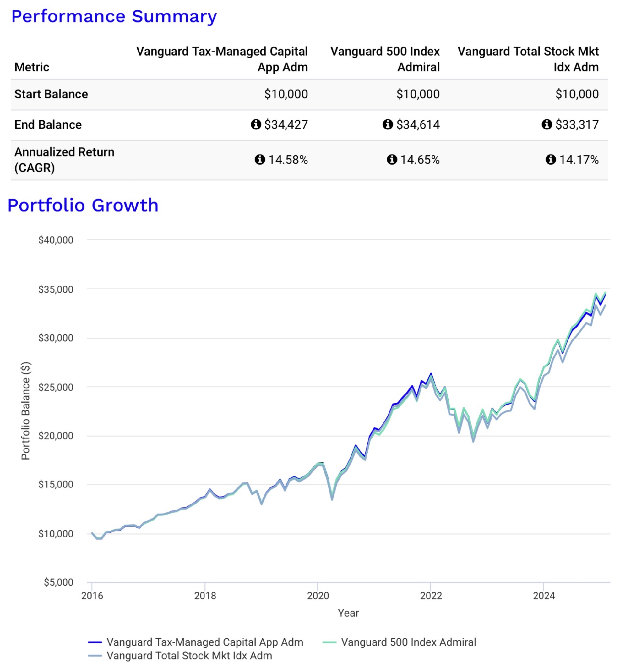This screenshot has width=620, height=672.
Task: Click info icon beside 14.65% CAGR
Action: pos(392,159)
